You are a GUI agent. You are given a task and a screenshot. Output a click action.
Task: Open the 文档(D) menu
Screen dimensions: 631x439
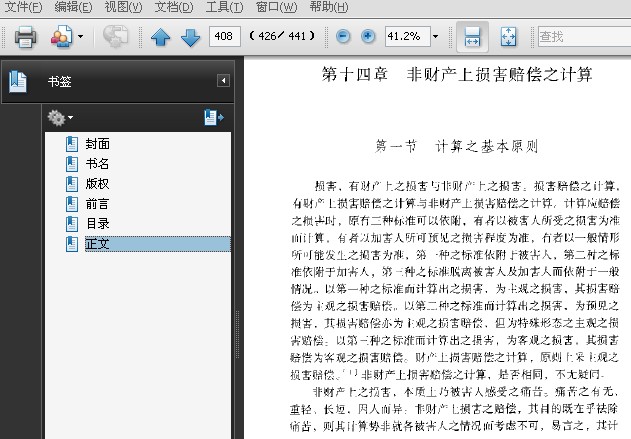pos(174,7)
